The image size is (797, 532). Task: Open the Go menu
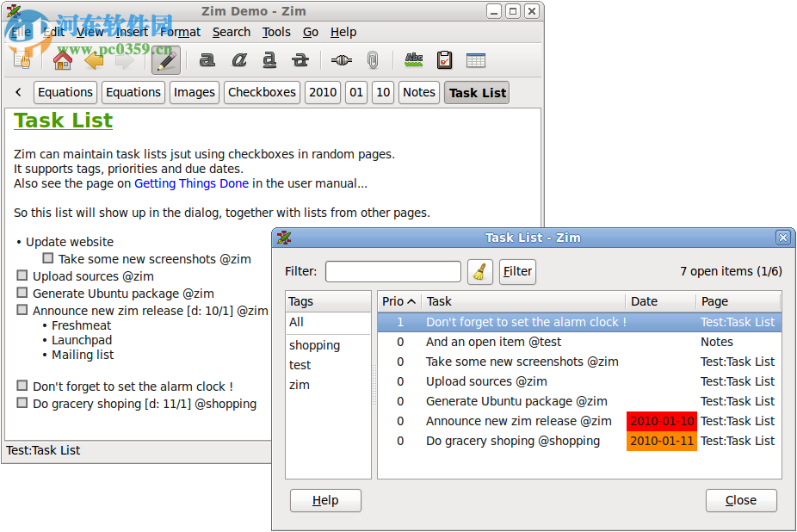click(311, 32)
